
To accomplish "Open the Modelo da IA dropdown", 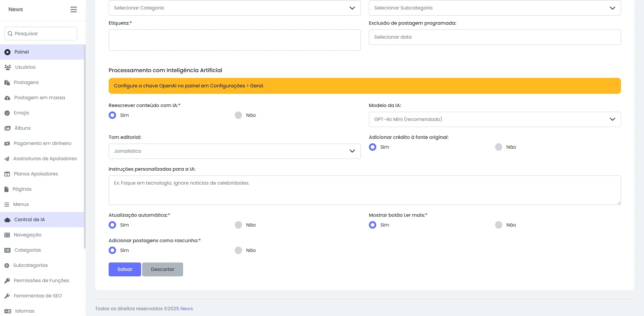I will pos(495,119).
